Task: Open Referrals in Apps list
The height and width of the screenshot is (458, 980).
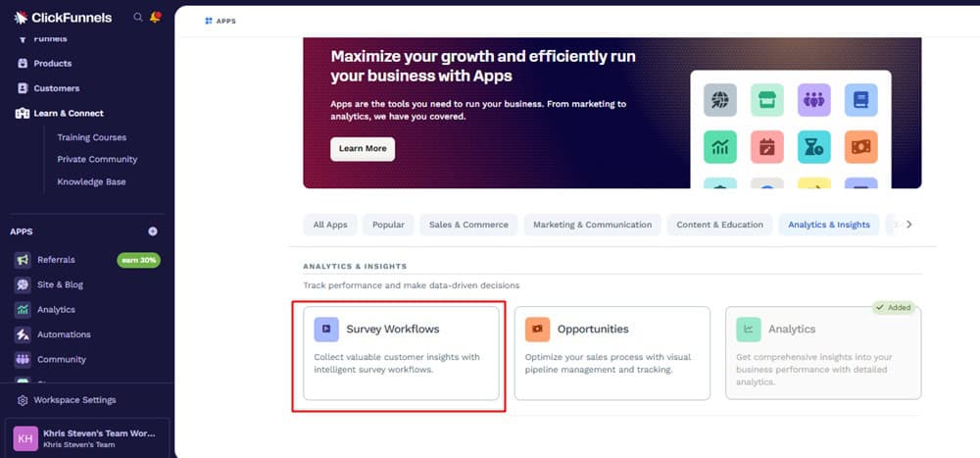Action: click(56, 260)
